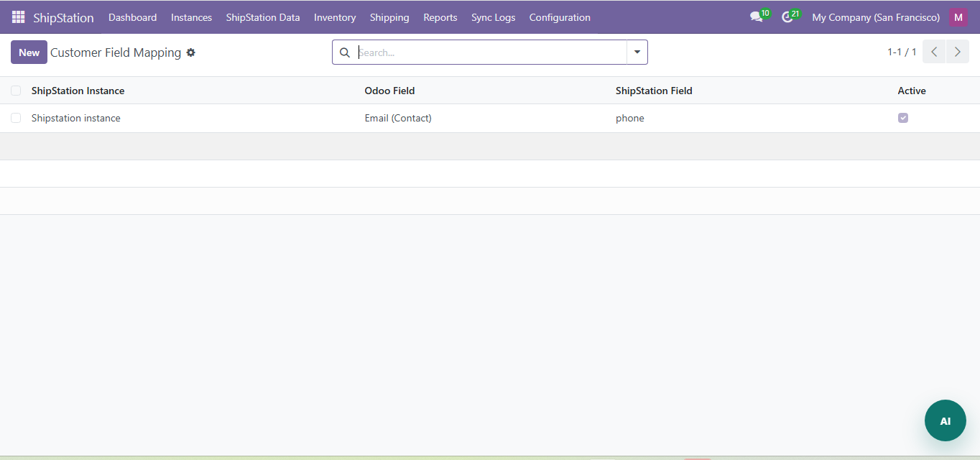Open the gear actions icon beside Customer Field Mapping

pyautogui.click(x=190, y=52)
